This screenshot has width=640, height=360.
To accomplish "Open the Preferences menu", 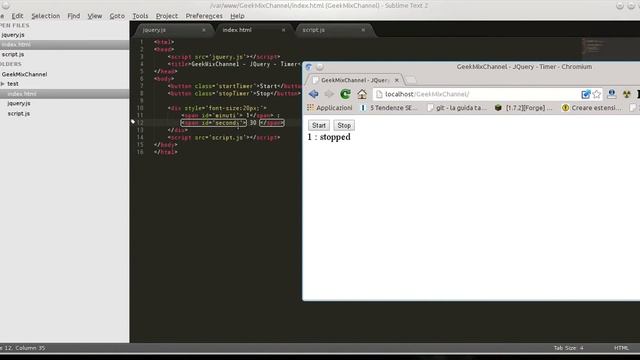I will 204,16.
